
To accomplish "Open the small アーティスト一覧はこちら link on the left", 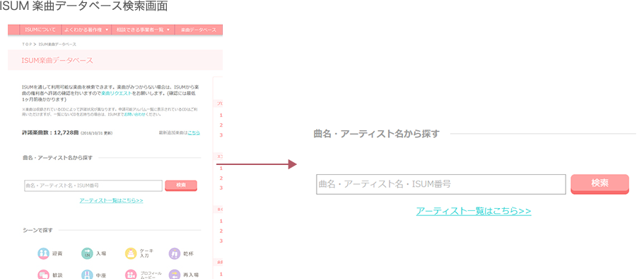I will 111,200.
